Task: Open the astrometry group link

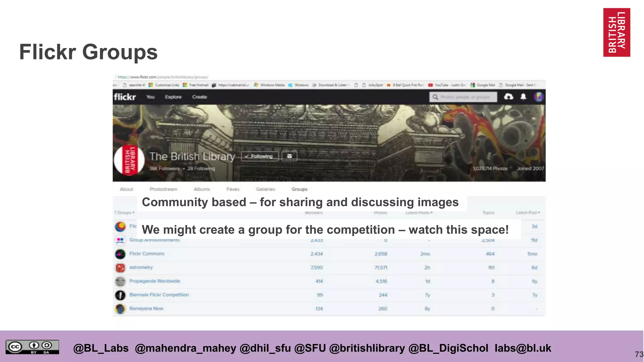Action: [141, 267]
